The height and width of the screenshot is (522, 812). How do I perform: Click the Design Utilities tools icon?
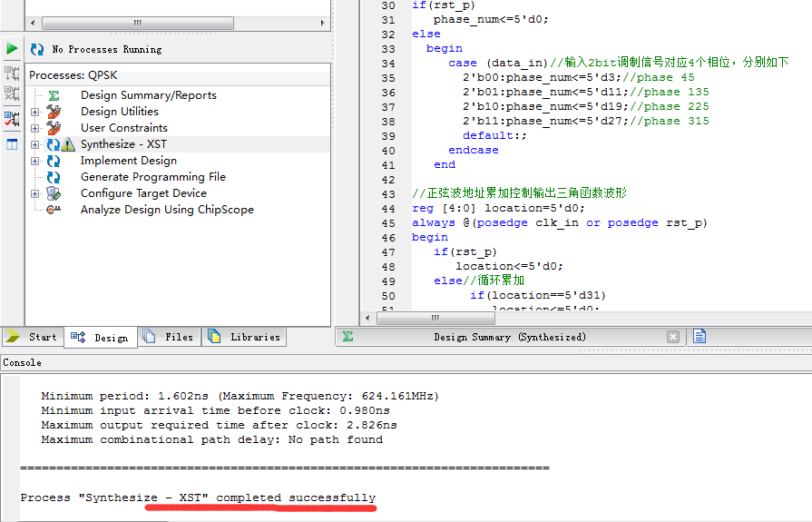tap(54, 112)
